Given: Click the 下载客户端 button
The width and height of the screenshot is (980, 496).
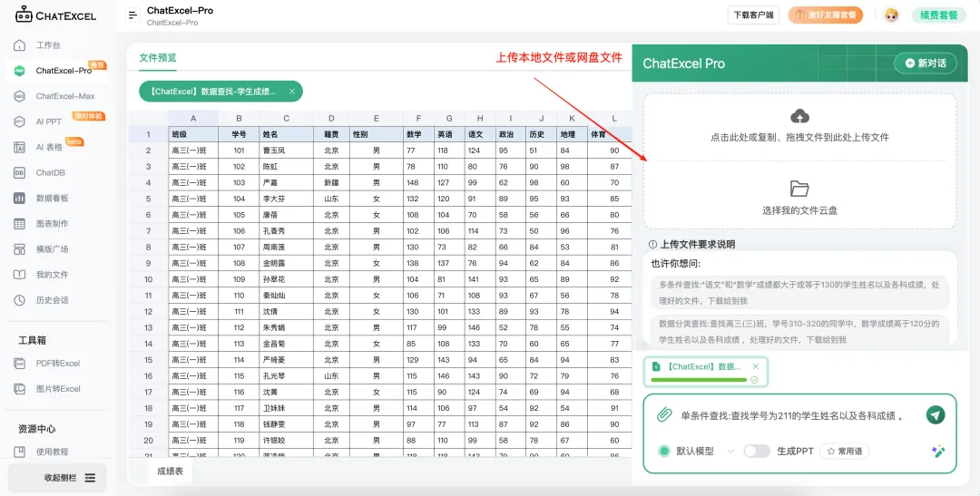Looking at the screenshot, I should click(x=753, y=15).
